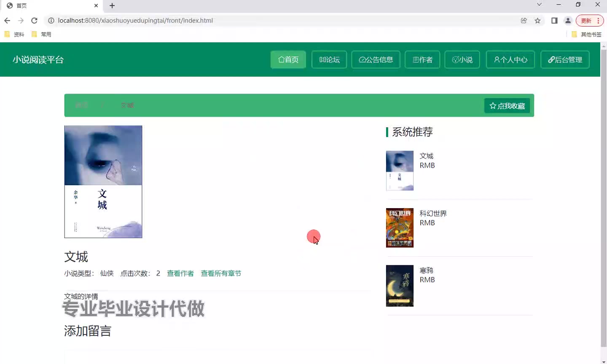
Task: Click the share page icon in the address bar
Action: 524,21
